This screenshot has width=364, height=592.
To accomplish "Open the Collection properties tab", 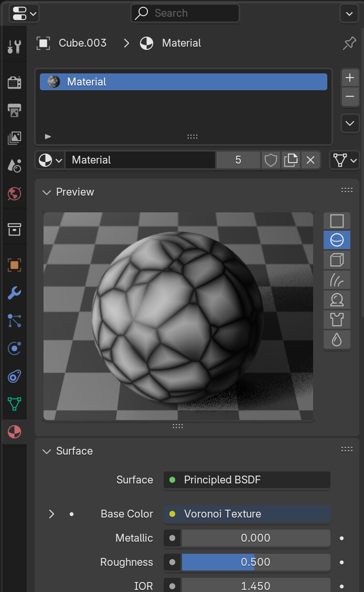I will pyautogui.click(x=14, y=229).
